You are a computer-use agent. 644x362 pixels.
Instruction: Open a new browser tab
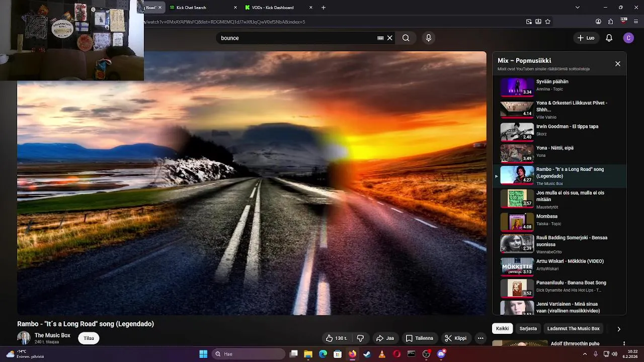tap(324, 8)
